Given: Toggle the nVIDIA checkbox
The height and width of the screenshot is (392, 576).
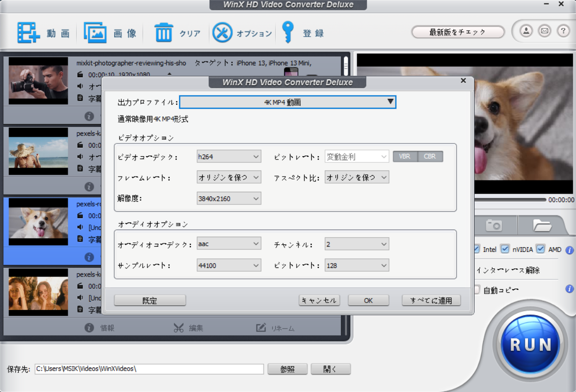Looking at the screenshot, I should coord(505,249).
